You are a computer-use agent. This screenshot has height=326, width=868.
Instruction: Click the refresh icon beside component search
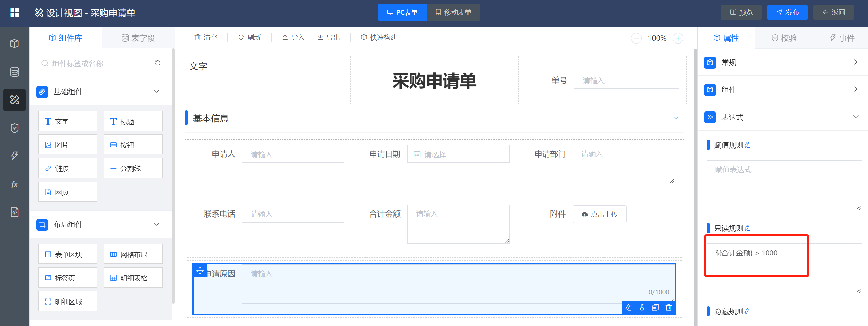pos(157,63)
